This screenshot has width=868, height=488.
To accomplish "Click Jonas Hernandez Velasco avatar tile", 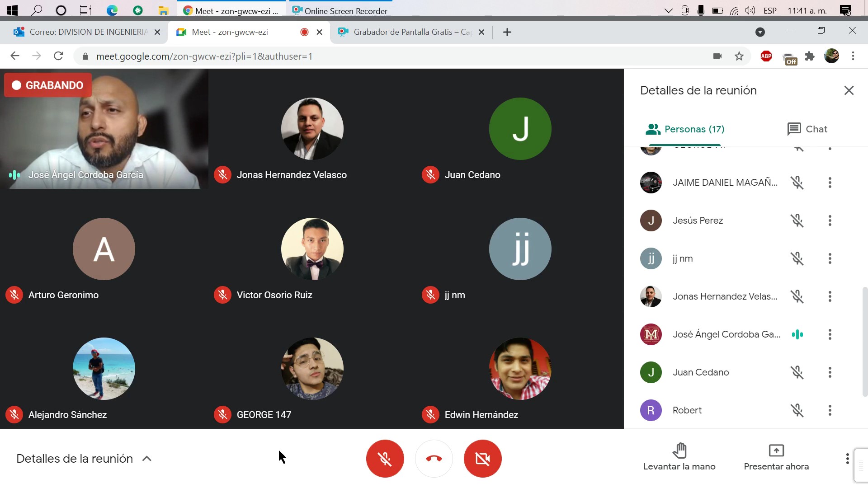I will click(x=312, y=129).
